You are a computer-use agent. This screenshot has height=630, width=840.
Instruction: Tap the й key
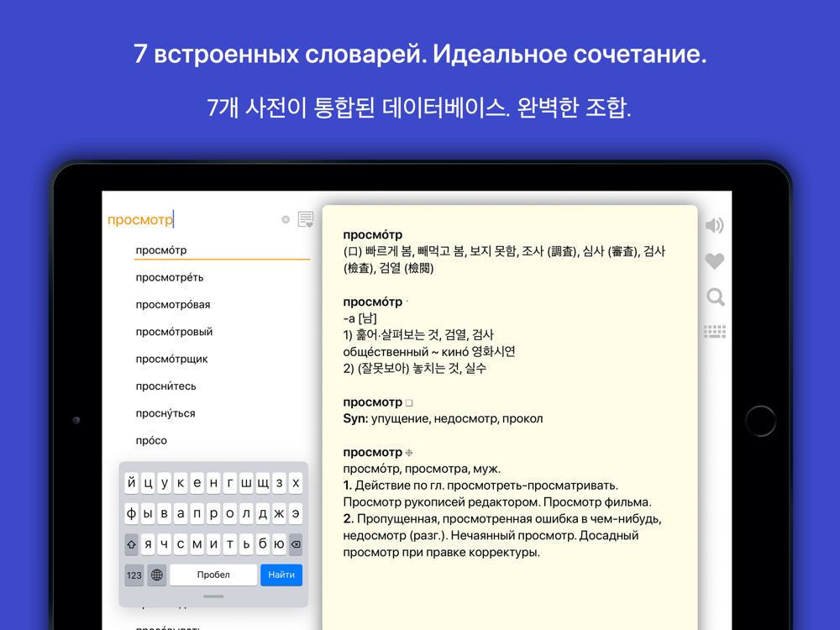coord(131,483)
